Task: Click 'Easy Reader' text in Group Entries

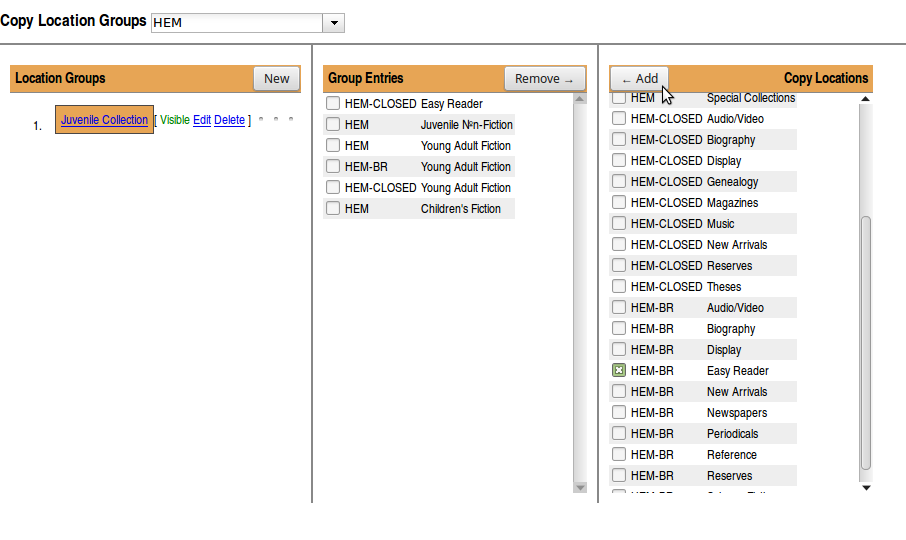Action: tap(451, 104)
